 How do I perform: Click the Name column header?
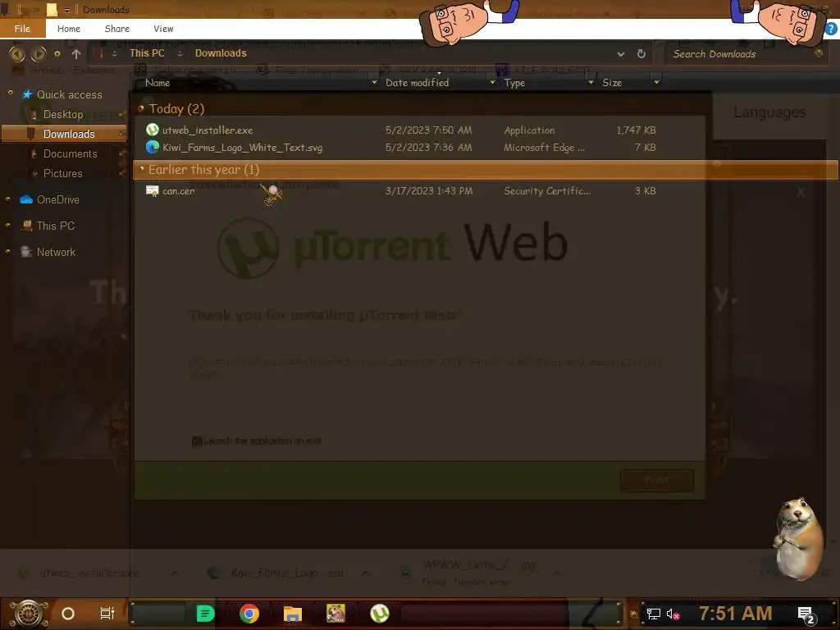click(157, 83)
